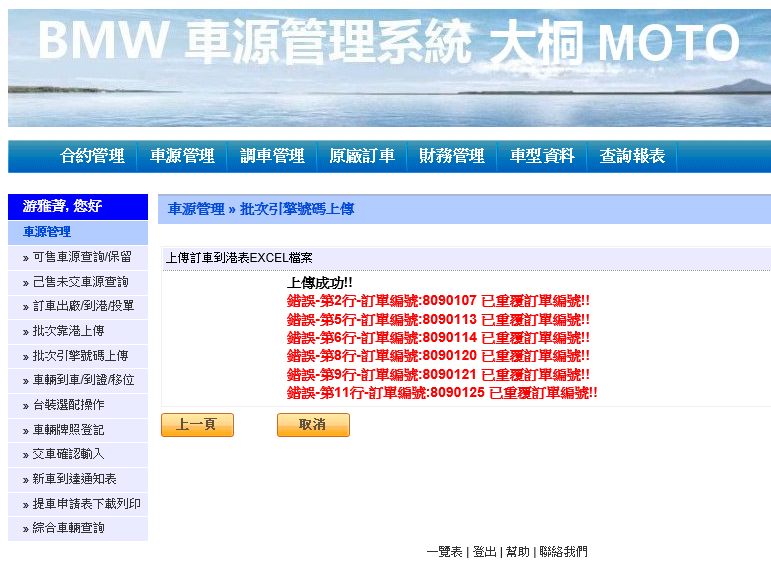Click the 幫助 footer link

click(518, 552)
